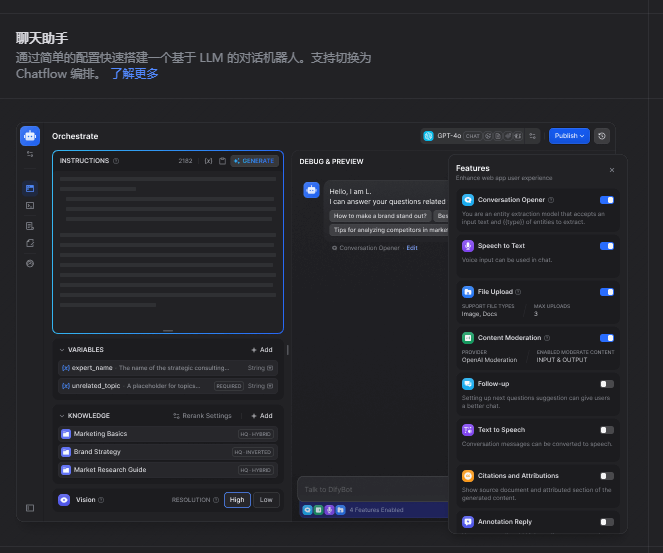
Task: Open app settings sliders icon below robot
Action: pos(30,154)
